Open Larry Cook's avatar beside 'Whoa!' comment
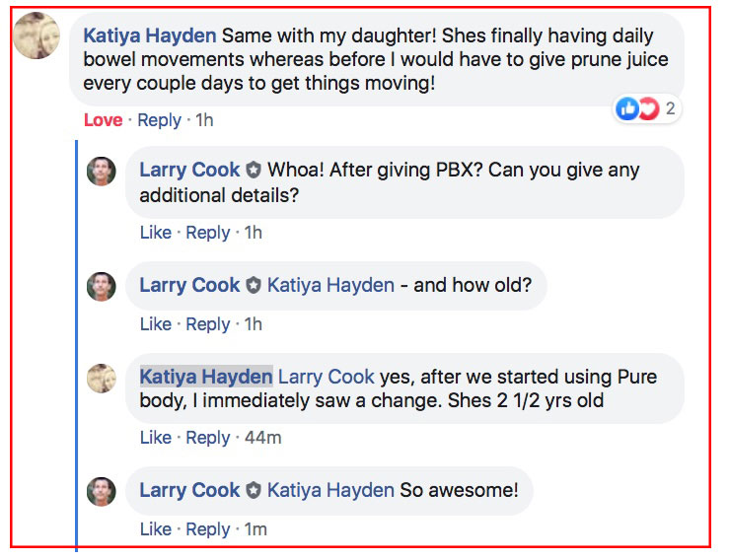This screenshot has width=729, height=560. coord(102,172)
